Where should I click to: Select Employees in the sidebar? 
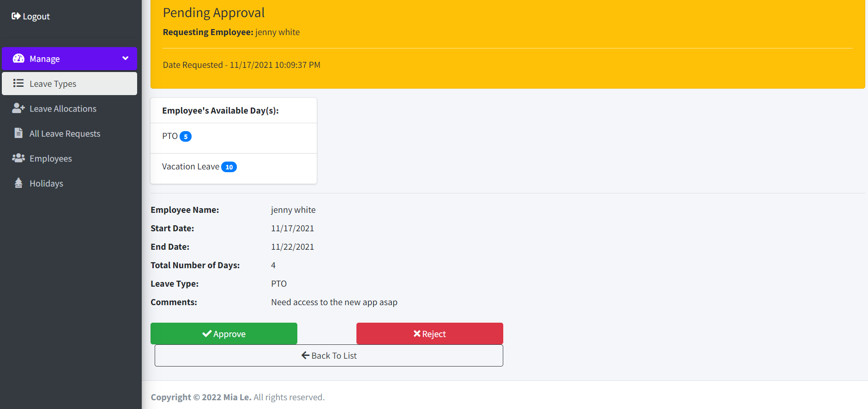pyautogui.click(x=50, y=158)
